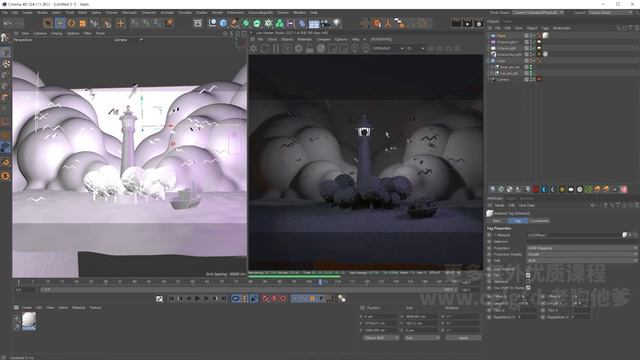Click the Play forward button
This screenshot has height=360, width=640.
pyautogui.click(x=198, y=299)
